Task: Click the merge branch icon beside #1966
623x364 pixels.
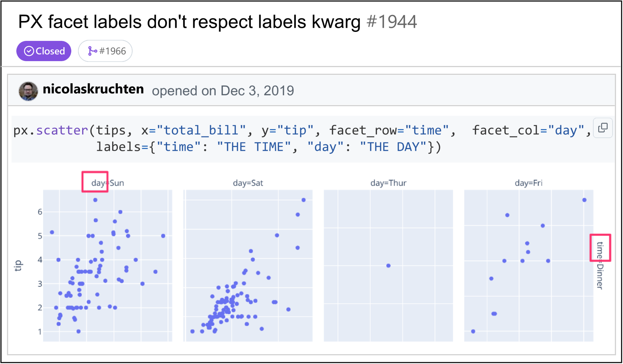Action: click(92, 51)
